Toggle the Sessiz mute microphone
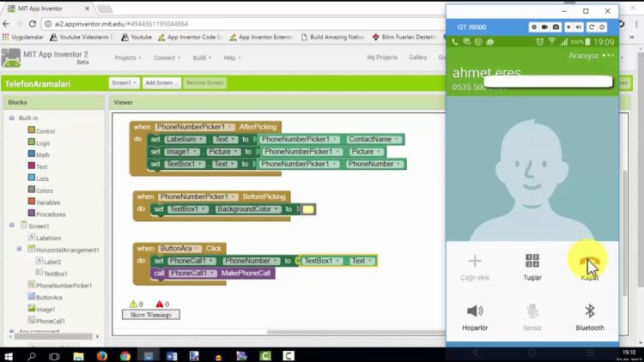644x362 pixels. (x=532, y=311)
